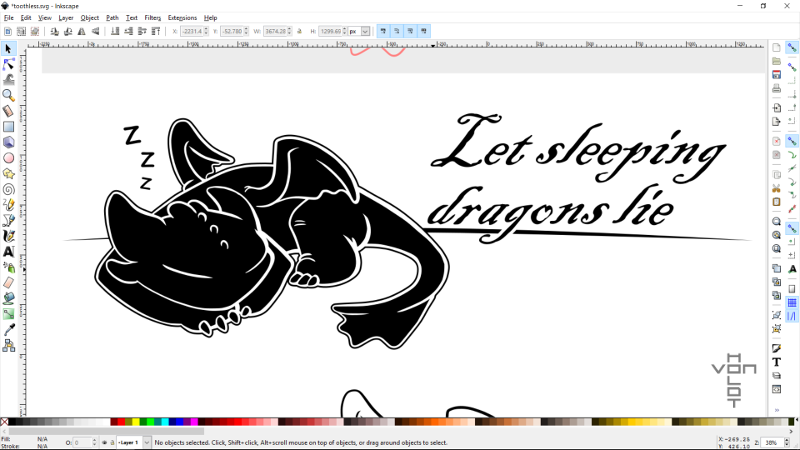This screenshot has width=800, height=450.
Task: Select the Measure tool
Action: tap(8, 111)
